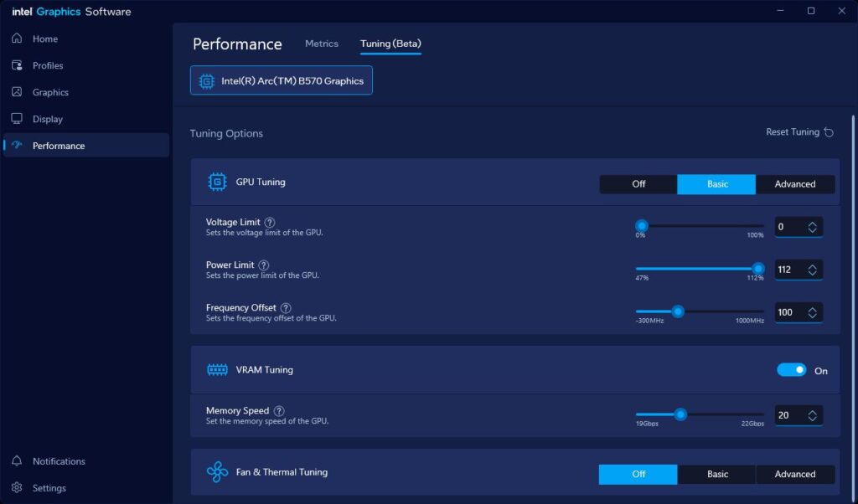Turn off the VRAM Tuning switch
858x504 pixels.
[791, 370]
